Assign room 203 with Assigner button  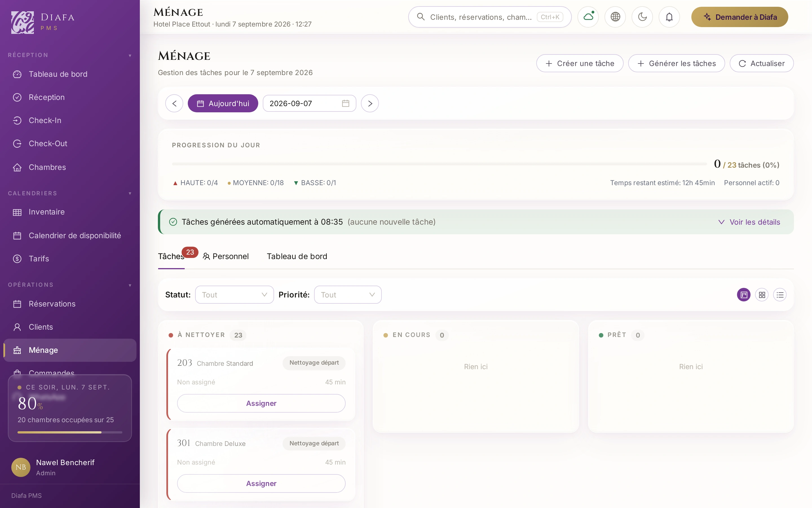(x=261, y=403)
